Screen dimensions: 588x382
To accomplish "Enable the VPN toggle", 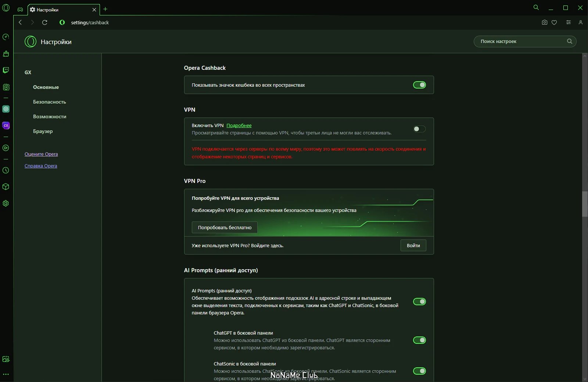I will point(419,129).
